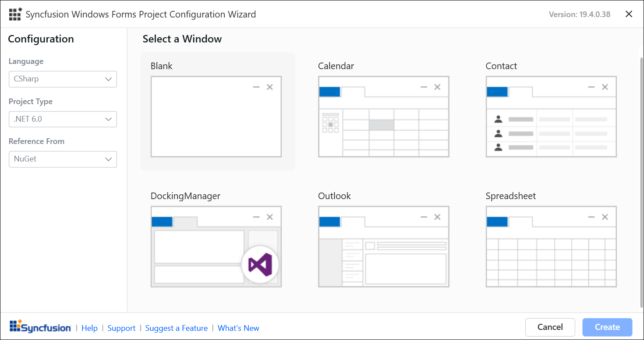The image size is (644, 340).
Task: Click the vertical scrollbar on the right
Action: point(641,175)
